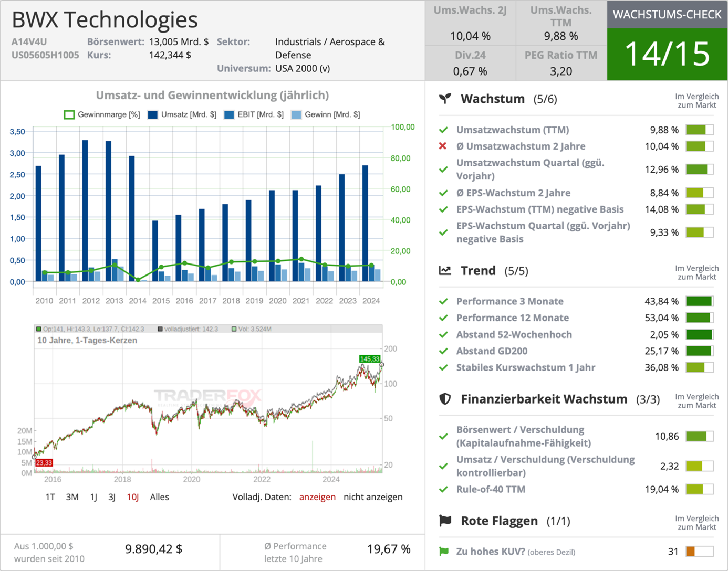The image size is (728, 571).
Task: Click the WACHSTUMS-CHECK header
Action: pos(667,15)
